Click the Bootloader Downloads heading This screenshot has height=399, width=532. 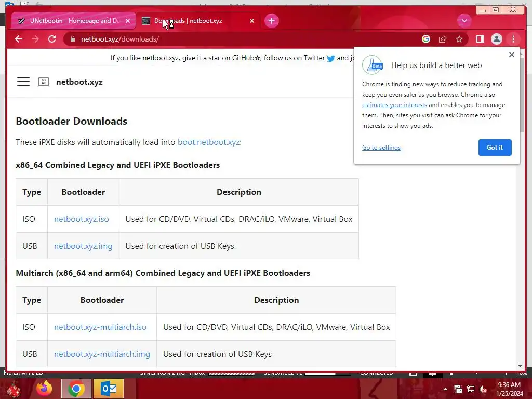pyautogui.click(x=71, y=121)
